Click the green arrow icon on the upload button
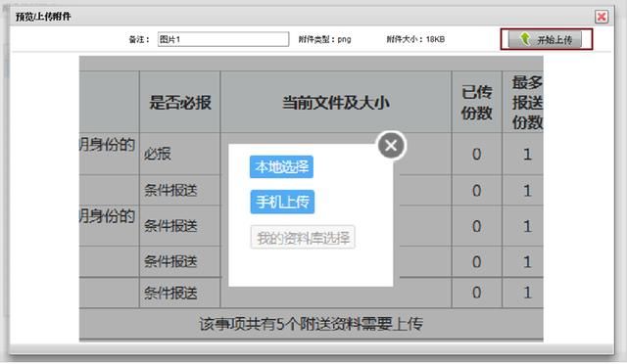This screenshot has width=627, height=364. point(525,39)
